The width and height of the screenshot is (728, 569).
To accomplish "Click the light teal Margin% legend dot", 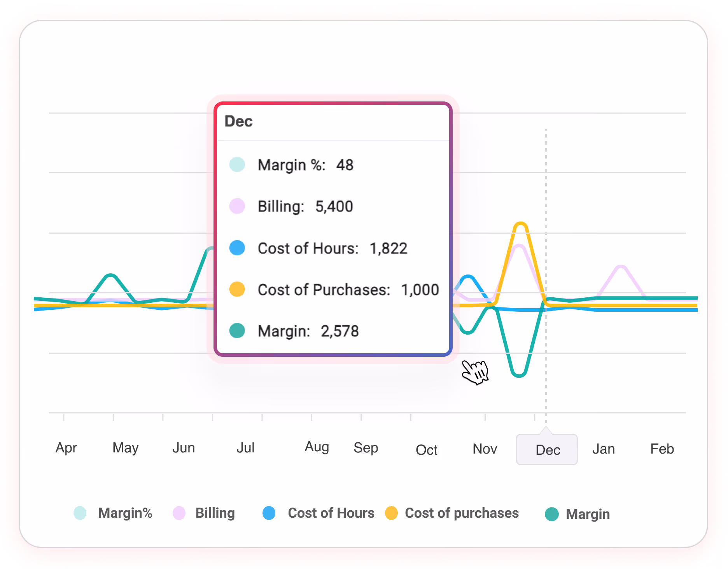I will pos(80,513).
